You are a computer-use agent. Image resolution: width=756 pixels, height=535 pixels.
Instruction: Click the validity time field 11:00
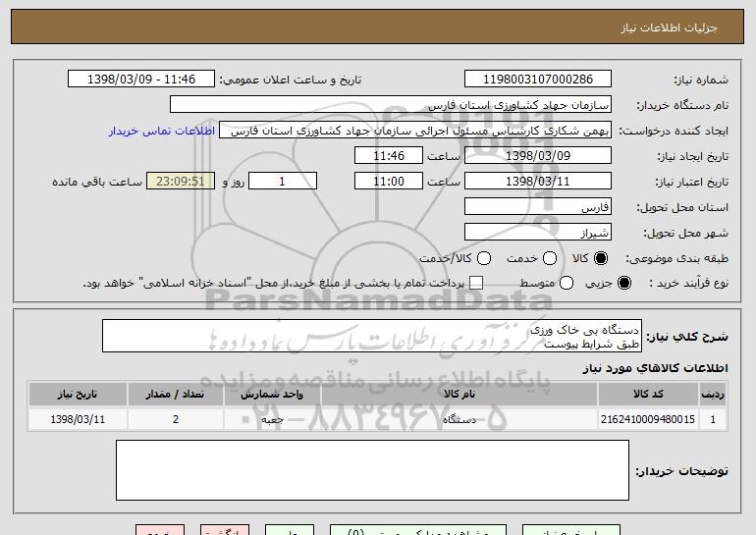(x=389, y=182)
